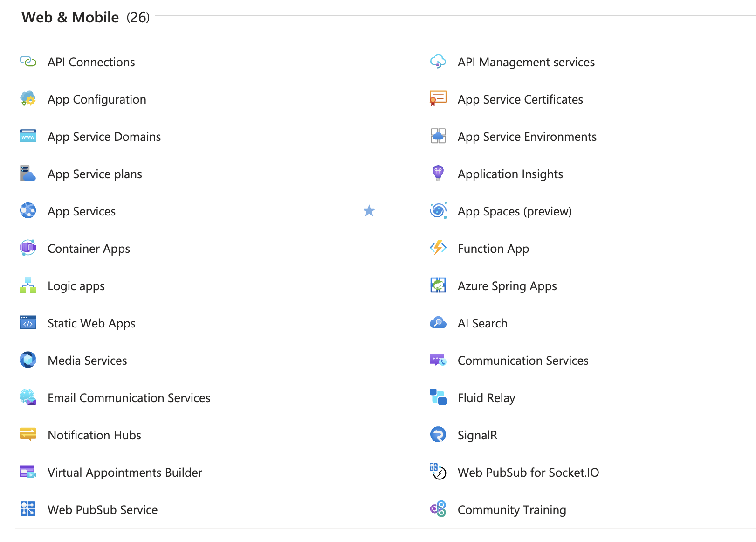The image size is (756, 542).
Task: Click the Communication Services chat icon
Action: (x=438, y=360)
